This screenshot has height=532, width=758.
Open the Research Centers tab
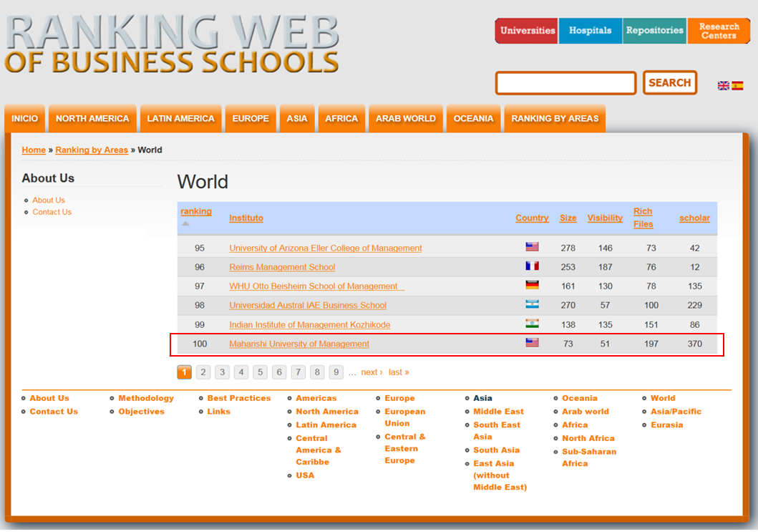(719, 31)
